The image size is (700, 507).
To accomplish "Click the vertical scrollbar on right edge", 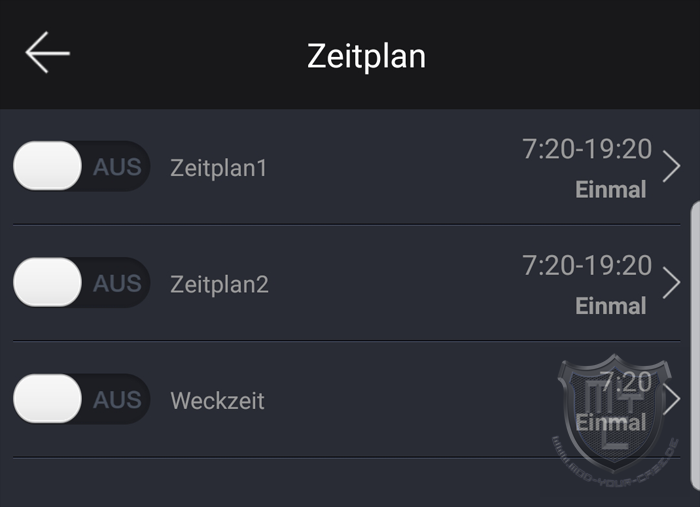I will point(695,346).
